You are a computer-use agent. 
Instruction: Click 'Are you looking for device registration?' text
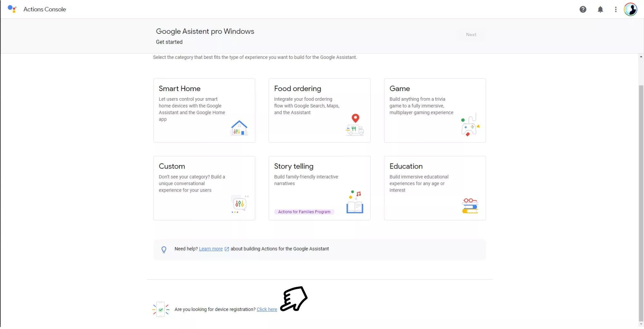pos(215,309)
